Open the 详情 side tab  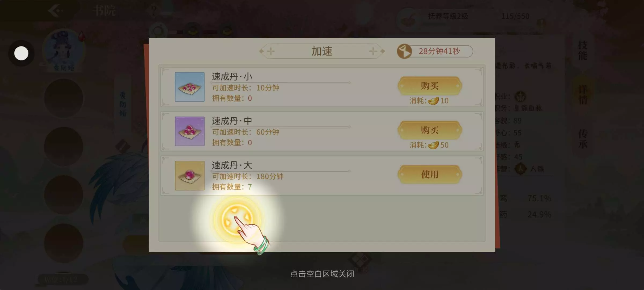[x=583, y=95]
